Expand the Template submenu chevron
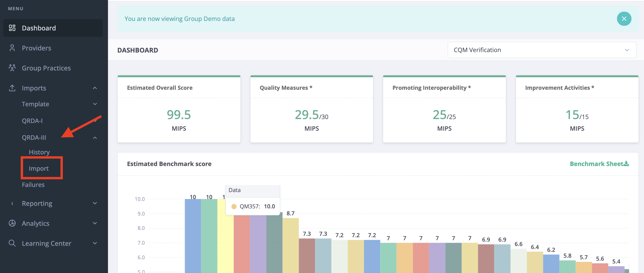The width and height of the screenshot is (644, 273). pyautogui.click(x=95, y=104)
